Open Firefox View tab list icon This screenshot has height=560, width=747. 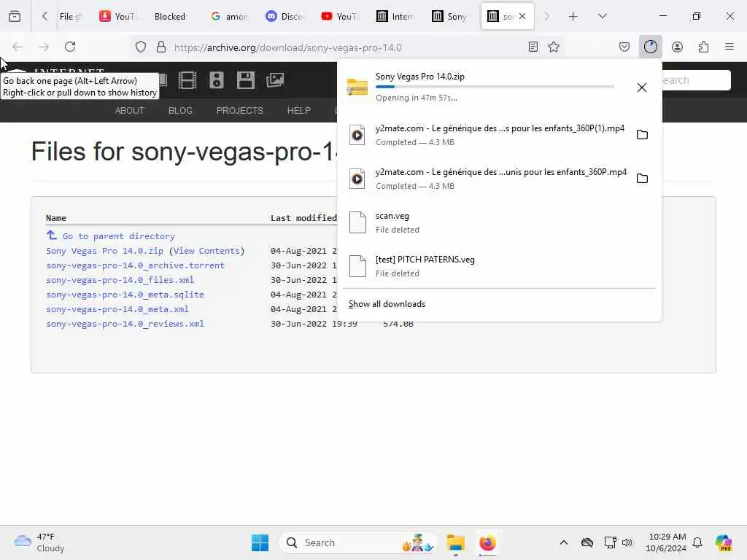(15, 17)
